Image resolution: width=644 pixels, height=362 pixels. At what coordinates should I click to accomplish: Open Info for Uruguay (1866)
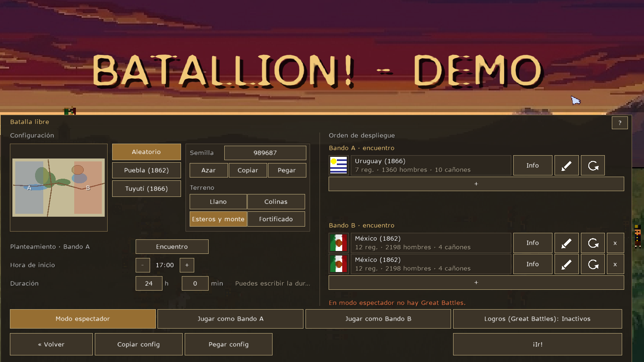point(533,166)
